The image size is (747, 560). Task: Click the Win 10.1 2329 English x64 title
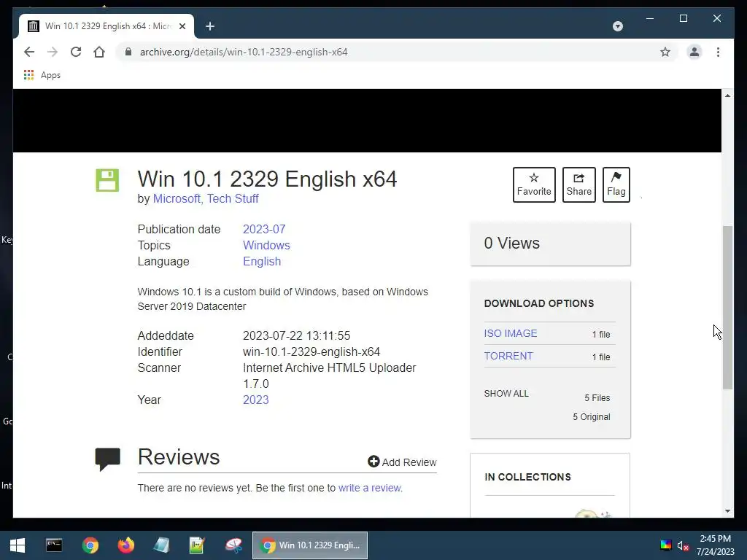point(267,179)
